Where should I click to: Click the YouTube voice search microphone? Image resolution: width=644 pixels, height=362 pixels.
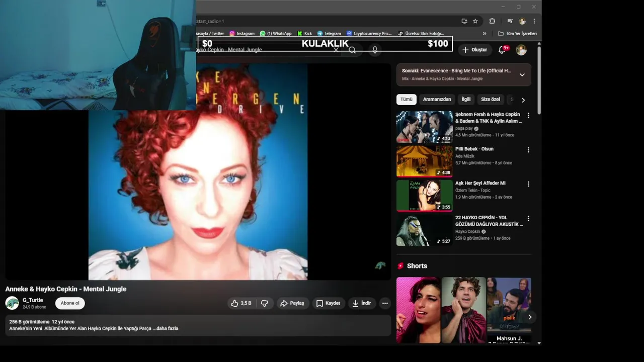click(x=374, y=50)
